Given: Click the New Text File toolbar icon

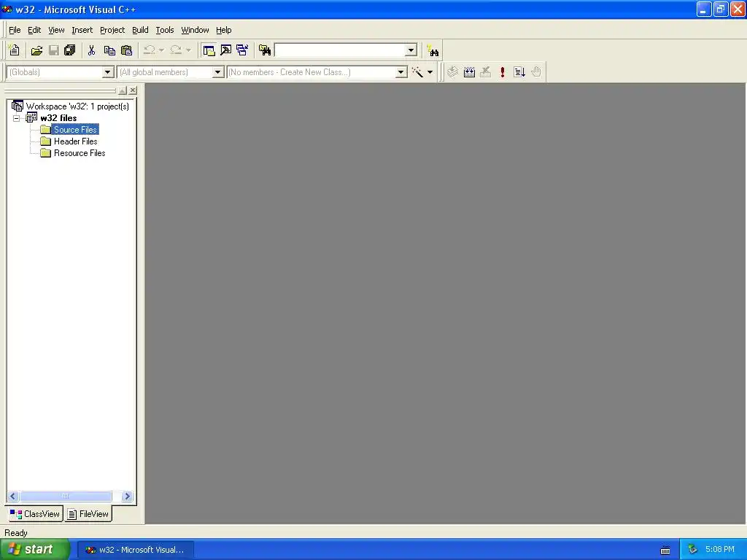Looking at the screenshot, I should coord(15,50).
